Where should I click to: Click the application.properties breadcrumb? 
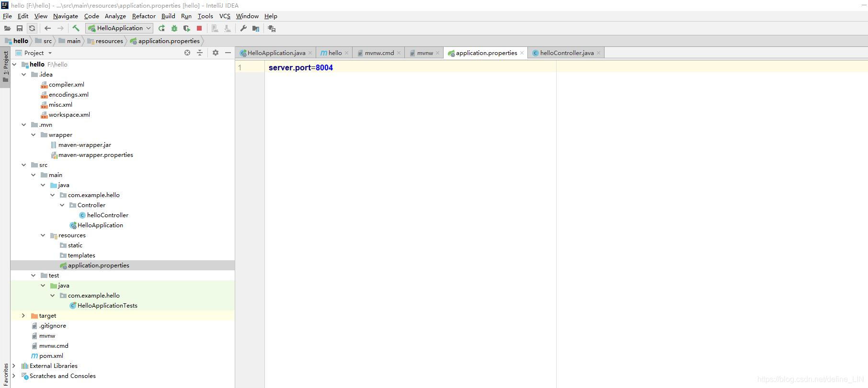click(165, 41)
